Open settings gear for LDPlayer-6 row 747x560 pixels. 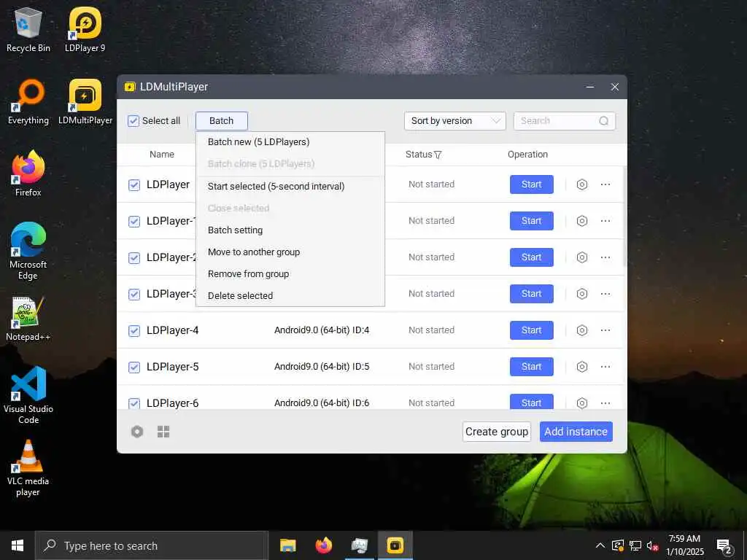tap(581, 402)
